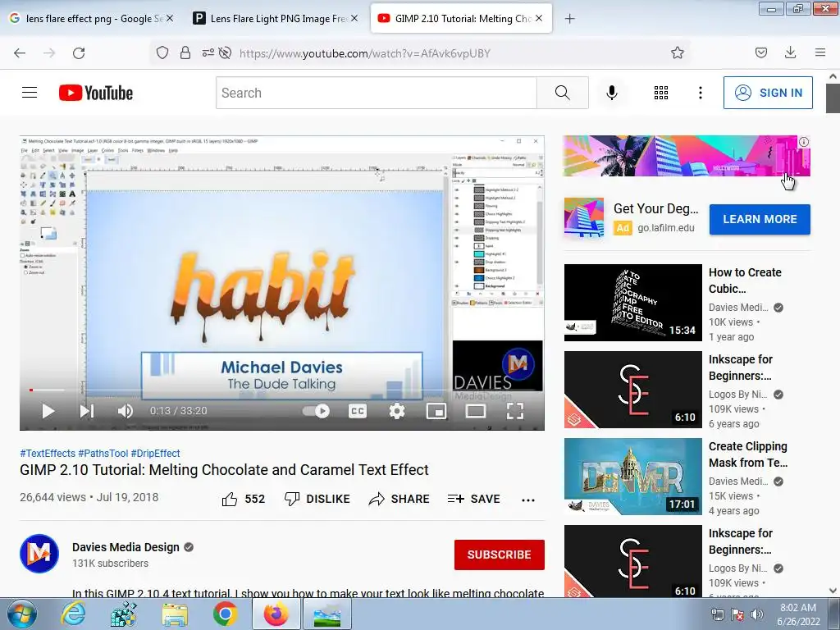This screenshot has width=840, height=630.
Task: Search with your voice microphone icon
Action: pos(611,93)
